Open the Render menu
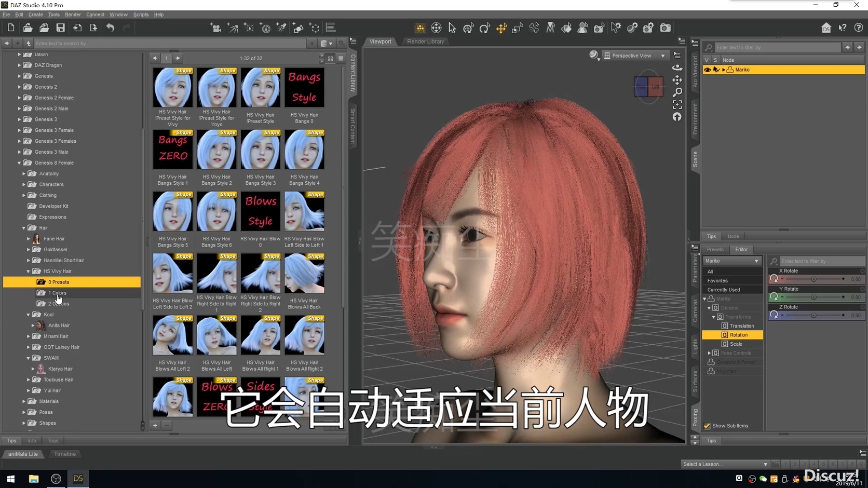This screenshot has width=868, height=488. coord(73,15)
